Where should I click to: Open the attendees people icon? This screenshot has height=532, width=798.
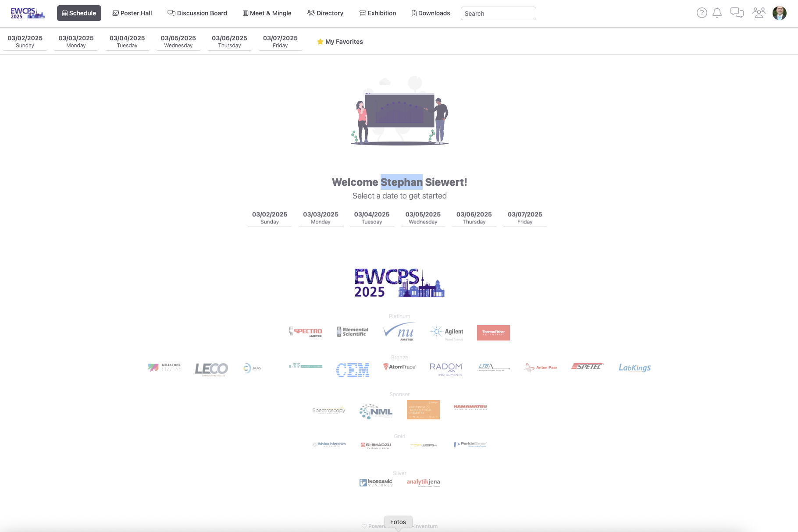pos(758,13)
